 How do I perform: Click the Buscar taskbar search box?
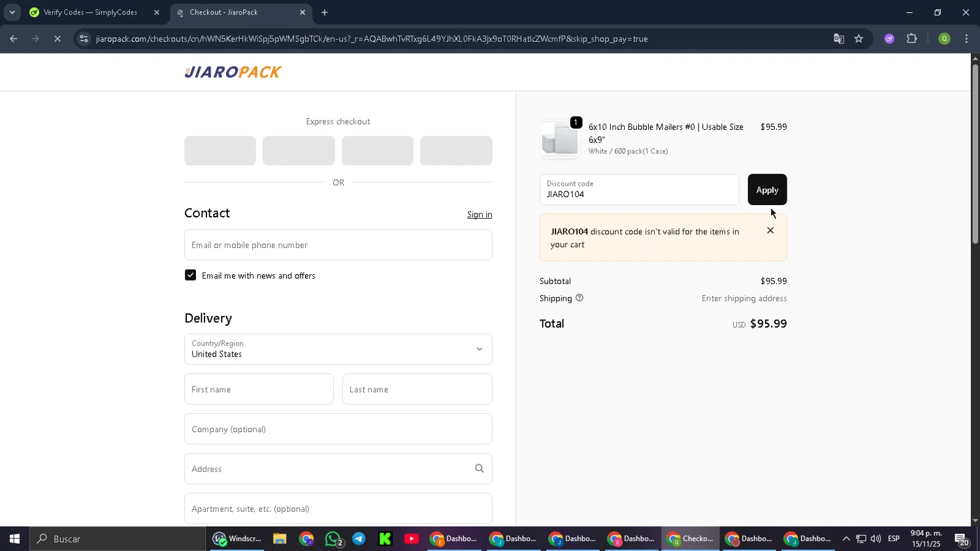pyautogui.click(x=118, y=539)
